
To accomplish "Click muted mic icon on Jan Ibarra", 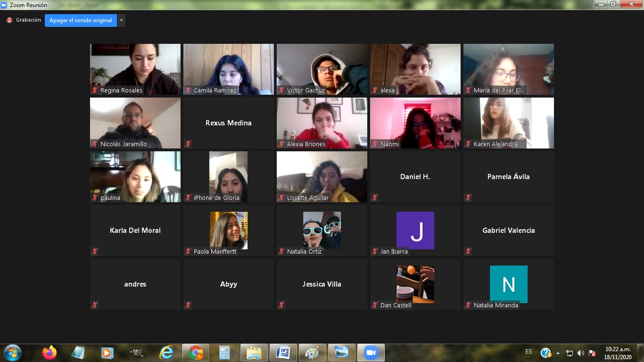I will tap(375, 251).
